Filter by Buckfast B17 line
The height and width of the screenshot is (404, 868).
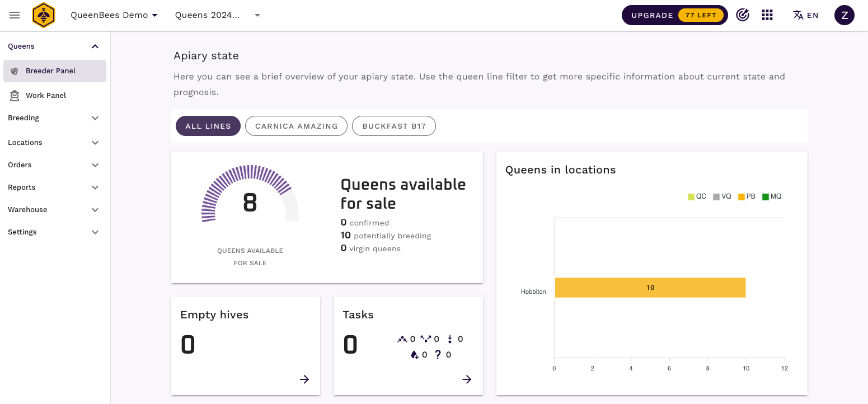(x=393, y=126)
